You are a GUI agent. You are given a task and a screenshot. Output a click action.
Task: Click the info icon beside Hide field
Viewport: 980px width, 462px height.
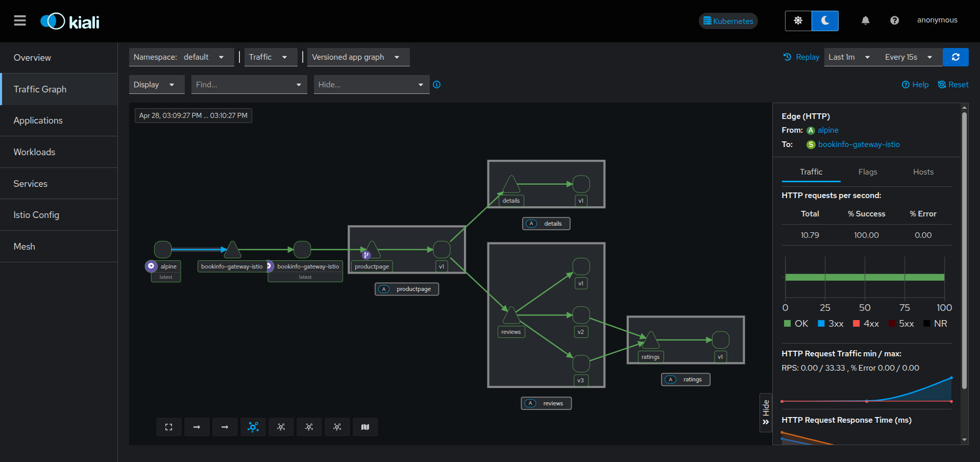[x=437, y=85]
